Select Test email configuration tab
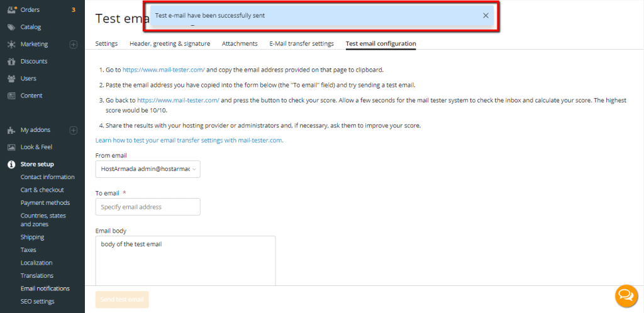Screen dimensions: 644x313 (380, 43)
